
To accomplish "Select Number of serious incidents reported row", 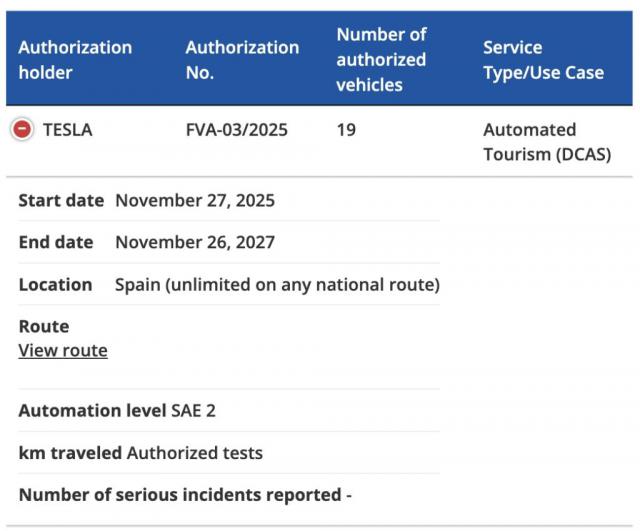I will pyautogui.click(x=185, y=494).
